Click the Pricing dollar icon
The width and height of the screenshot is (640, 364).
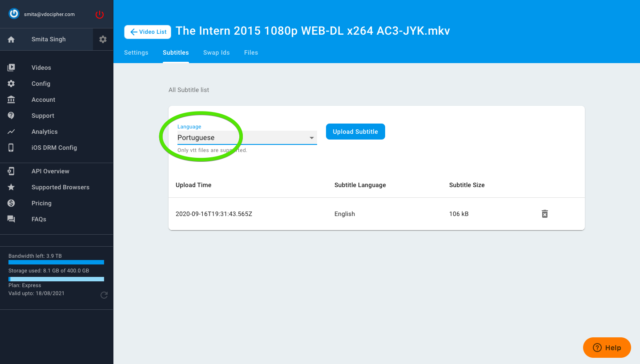click(x=11, y=203)
